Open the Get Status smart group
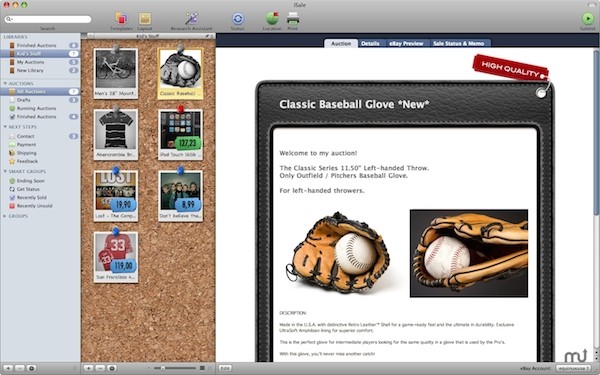Viewport: 600px width, 375px height. point(40,189)
